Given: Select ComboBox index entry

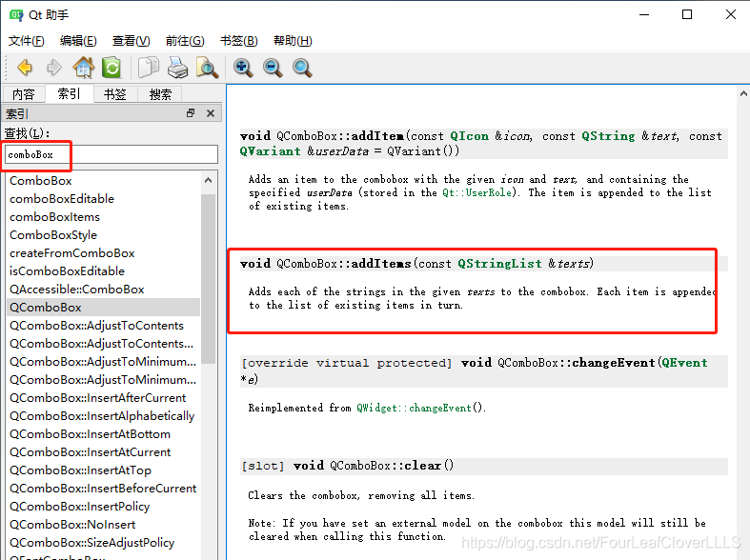Looking at the screenshot, I should (104, 181).
